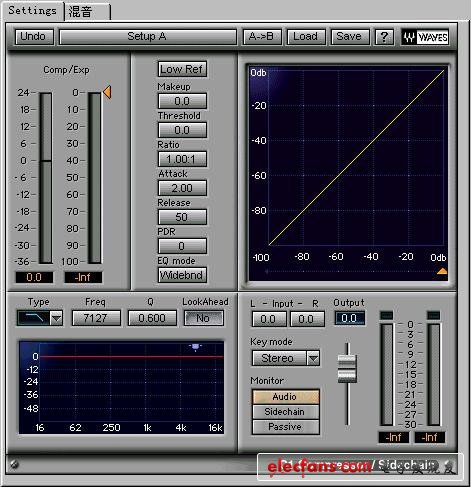Click the Waves logo icon

tap(425, 37)
